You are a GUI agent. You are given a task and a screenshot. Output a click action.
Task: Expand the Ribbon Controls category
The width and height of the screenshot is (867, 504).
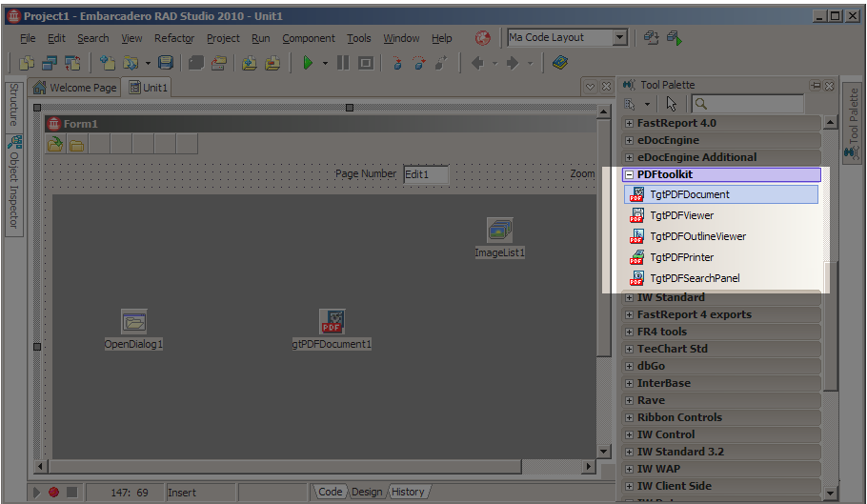[629, 418]
